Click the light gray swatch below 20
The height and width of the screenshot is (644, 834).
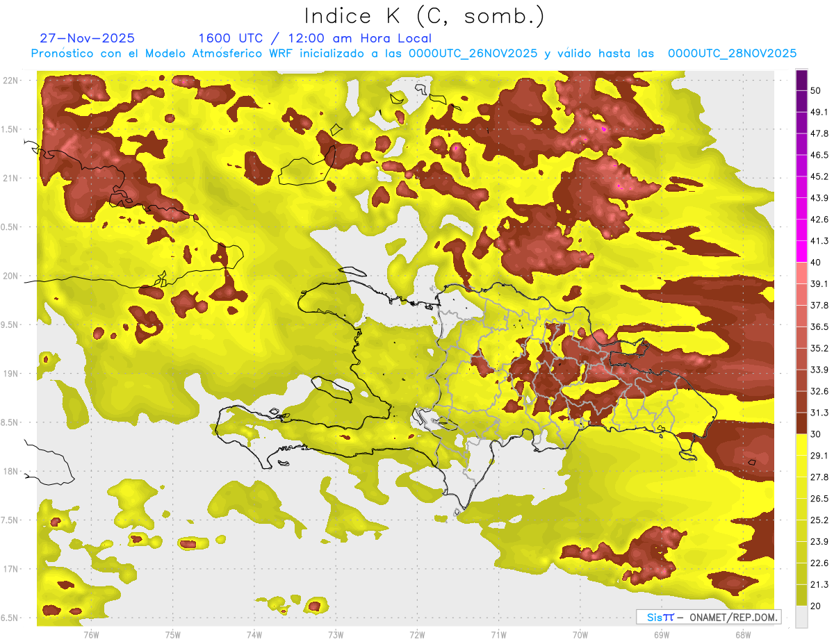[801, 617]
